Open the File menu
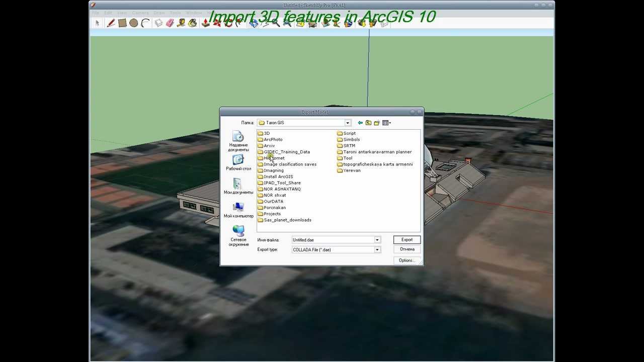644x362 pixels. coord(96,13)
